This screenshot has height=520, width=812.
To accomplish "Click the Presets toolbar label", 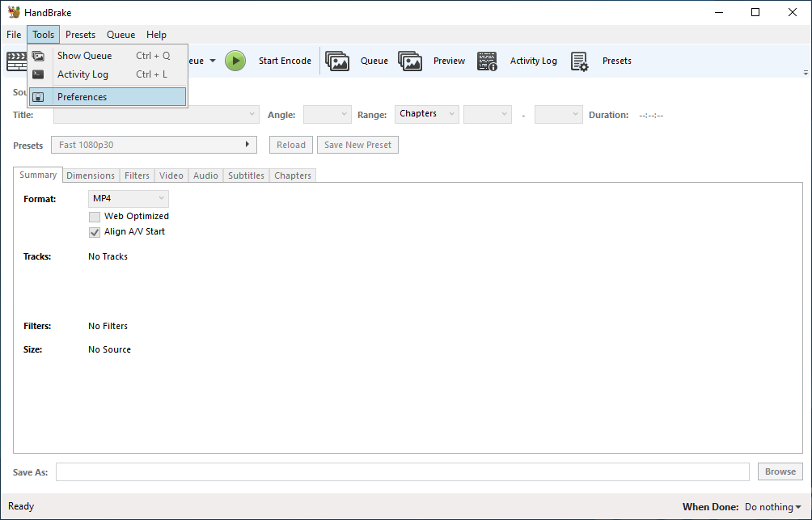I will pos(617,61).
